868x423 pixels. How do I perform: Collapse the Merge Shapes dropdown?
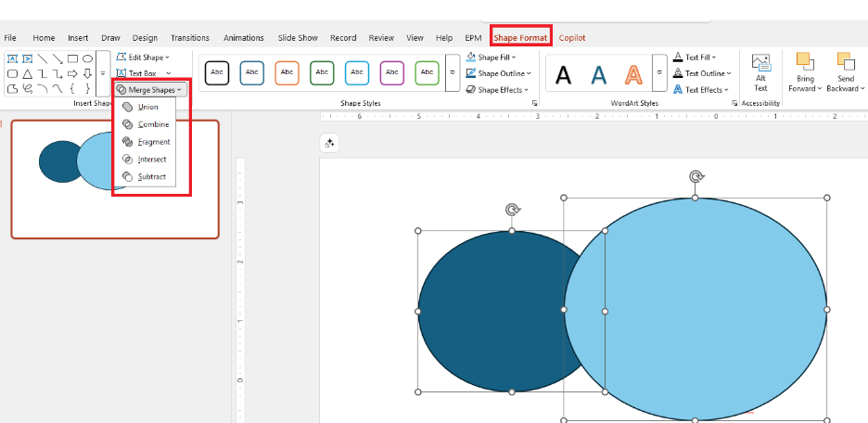click(150, 90)
